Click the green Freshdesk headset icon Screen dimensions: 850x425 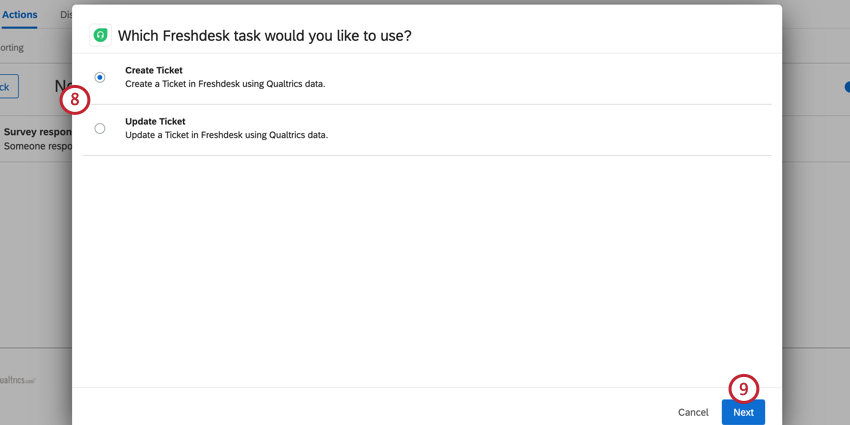click(100, 36)
